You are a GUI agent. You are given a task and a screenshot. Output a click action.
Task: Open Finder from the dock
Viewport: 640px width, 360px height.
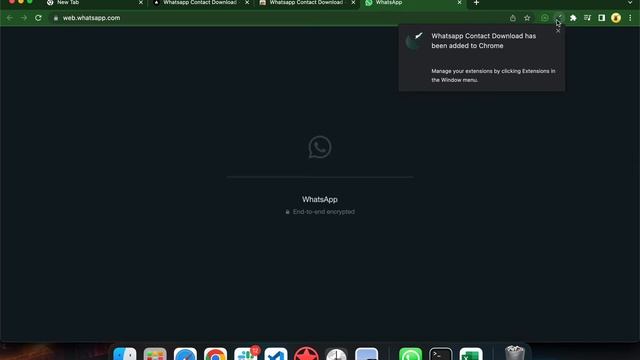(125, 354)
